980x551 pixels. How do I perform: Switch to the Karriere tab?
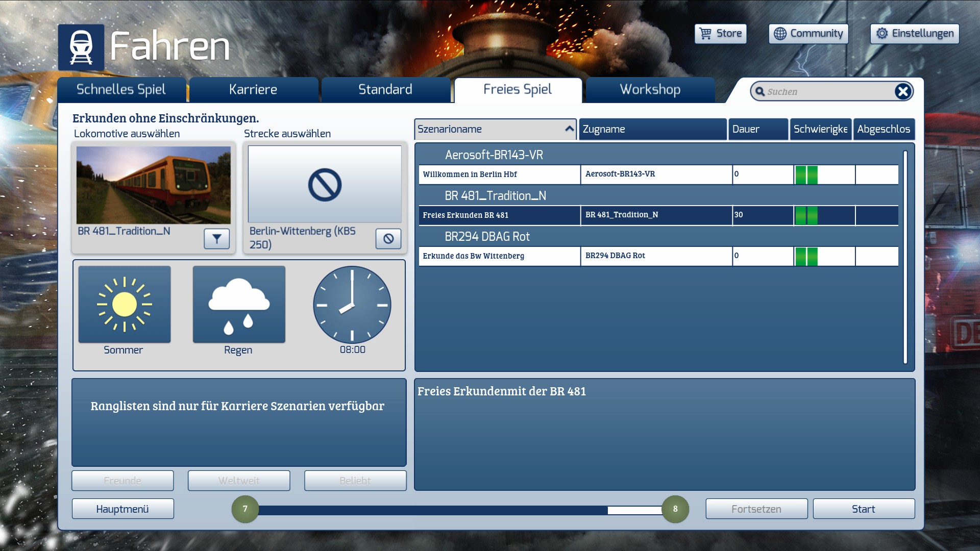(x=253, y=90)
